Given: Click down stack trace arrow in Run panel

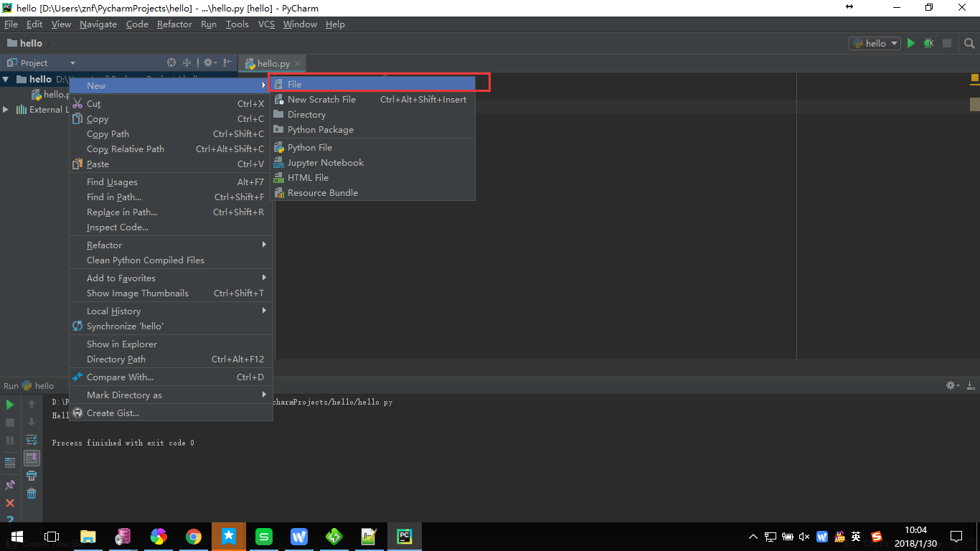Looking at the screenshot, I should coord(32,423).
